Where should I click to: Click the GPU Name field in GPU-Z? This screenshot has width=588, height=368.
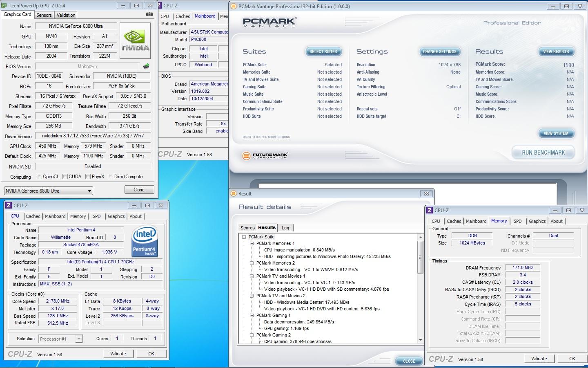pyautogui.click(x=76, y=26)
